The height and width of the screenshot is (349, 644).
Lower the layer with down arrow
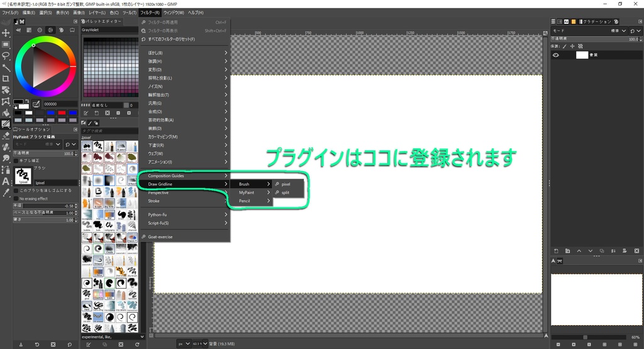(591, 251)
